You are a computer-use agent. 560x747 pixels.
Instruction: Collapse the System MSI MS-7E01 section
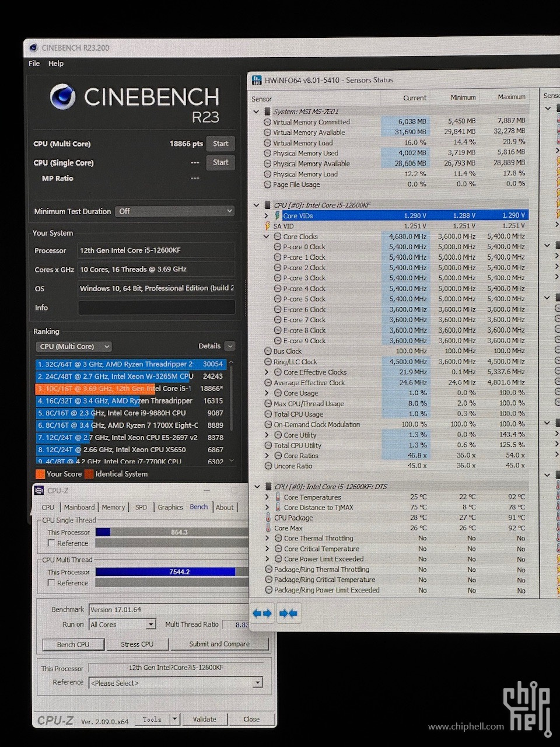tap(256, 111)
